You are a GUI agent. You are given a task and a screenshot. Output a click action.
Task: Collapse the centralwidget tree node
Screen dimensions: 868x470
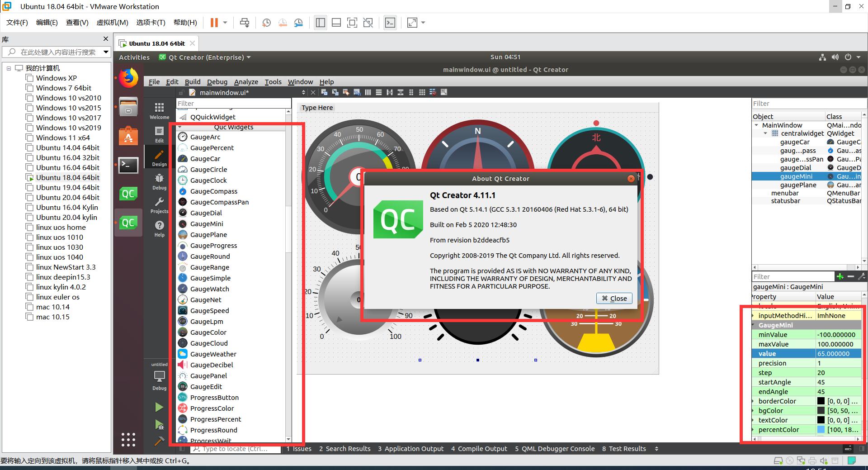[765, 133]
